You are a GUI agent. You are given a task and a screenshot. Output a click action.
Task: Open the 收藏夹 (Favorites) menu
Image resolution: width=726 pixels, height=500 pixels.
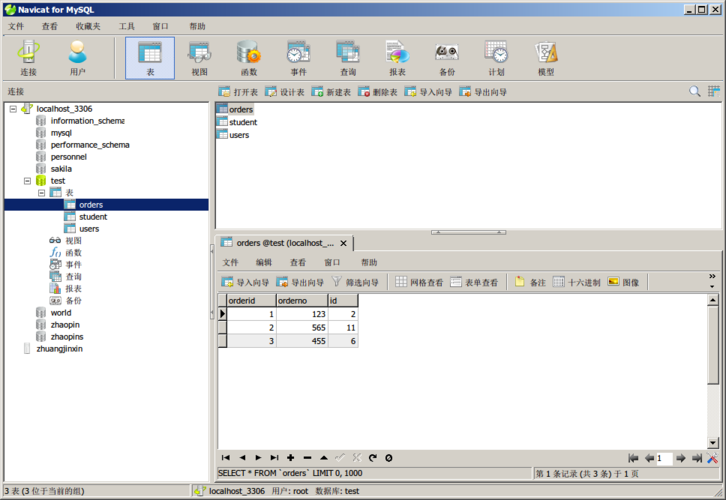[x=88, y=26]
